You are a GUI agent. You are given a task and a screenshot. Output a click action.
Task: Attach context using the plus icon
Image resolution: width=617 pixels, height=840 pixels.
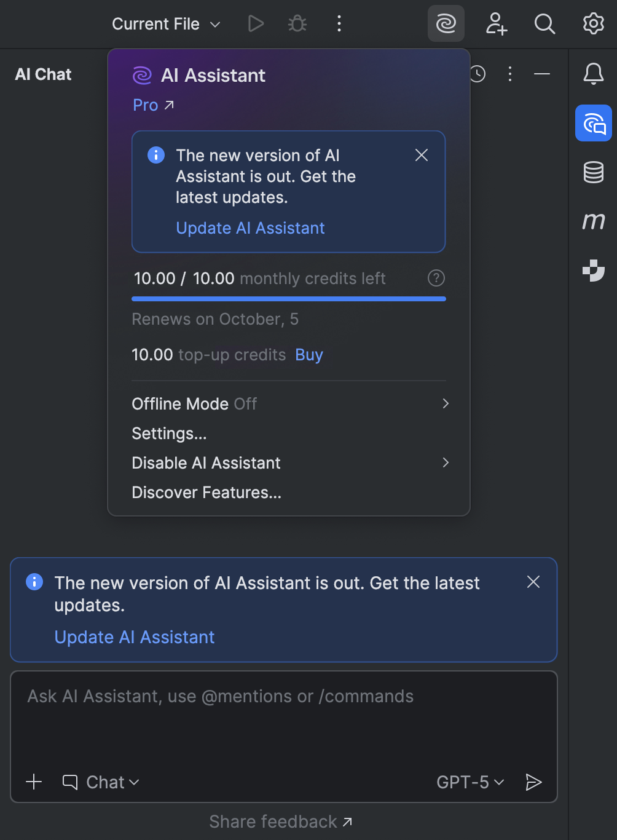[x=34, y=782]
